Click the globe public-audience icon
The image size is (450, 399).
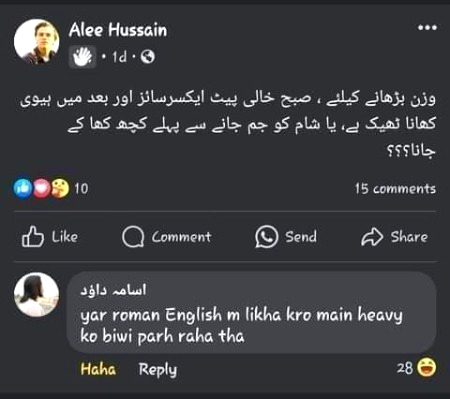pos(148,57)
